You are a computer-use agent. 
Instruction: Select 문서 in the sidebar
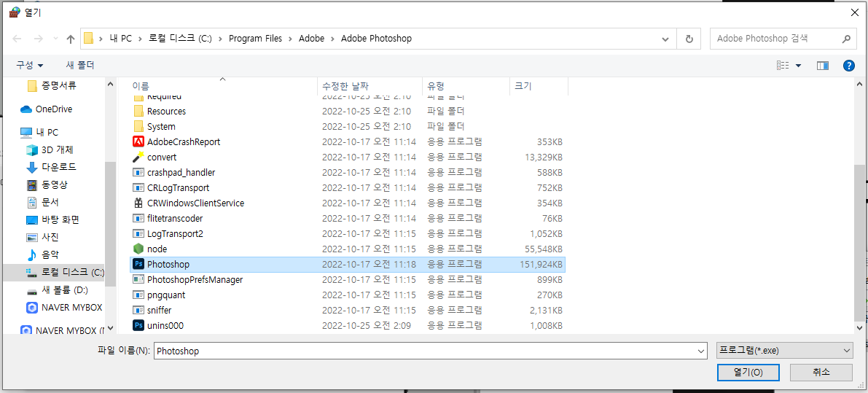[50, 202]
